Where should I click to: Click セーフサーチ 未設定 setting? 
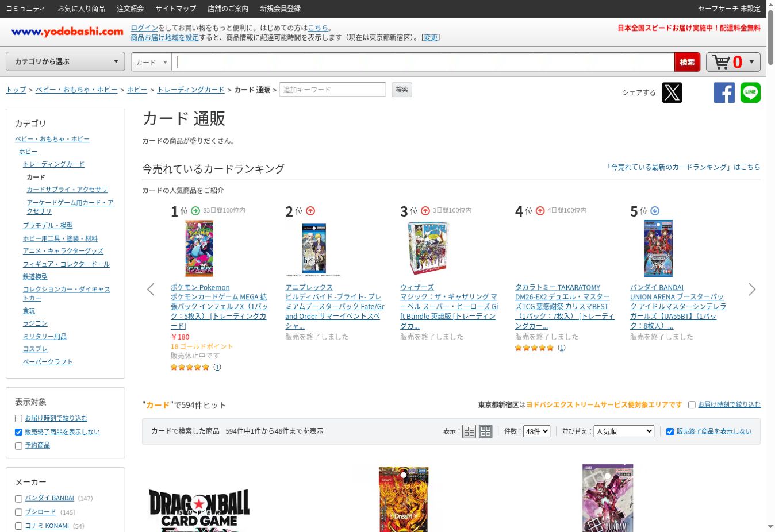click(x=729, y=9)
